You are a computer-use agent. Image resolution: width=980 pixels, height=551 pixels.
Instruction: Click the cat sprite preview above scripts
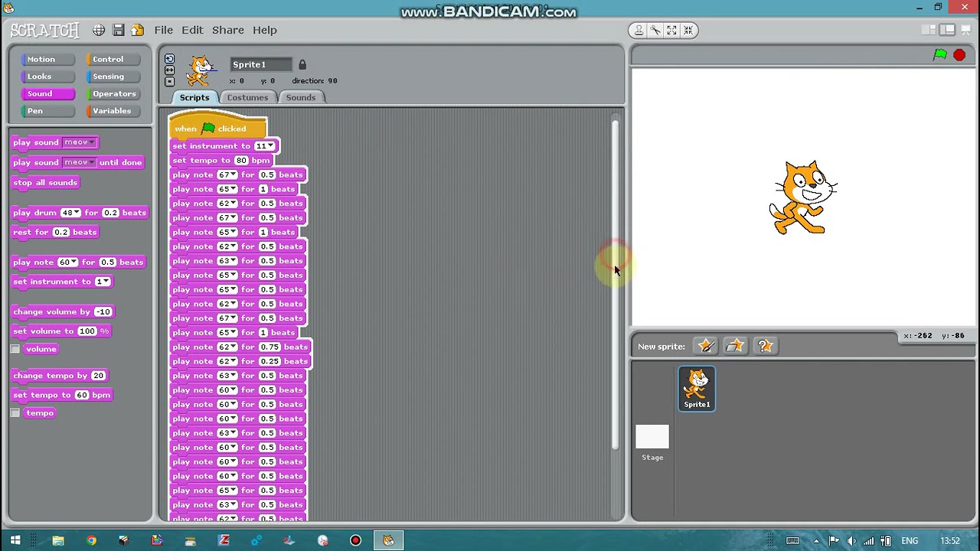click(x=201, y=72)
